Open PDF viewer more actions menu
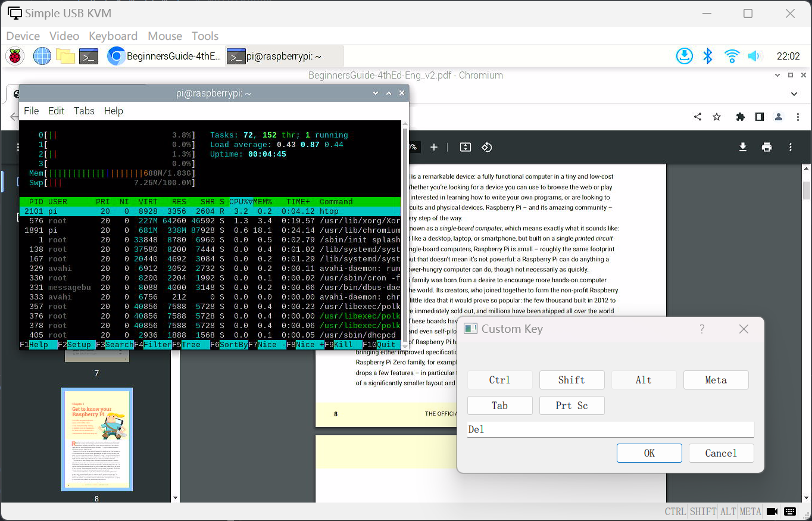 tap(791, 147)
